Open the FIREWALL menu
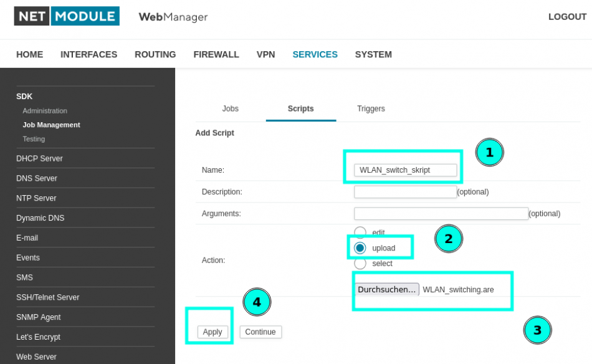This screenshot has width=592, height=364. tap(216, 54)
